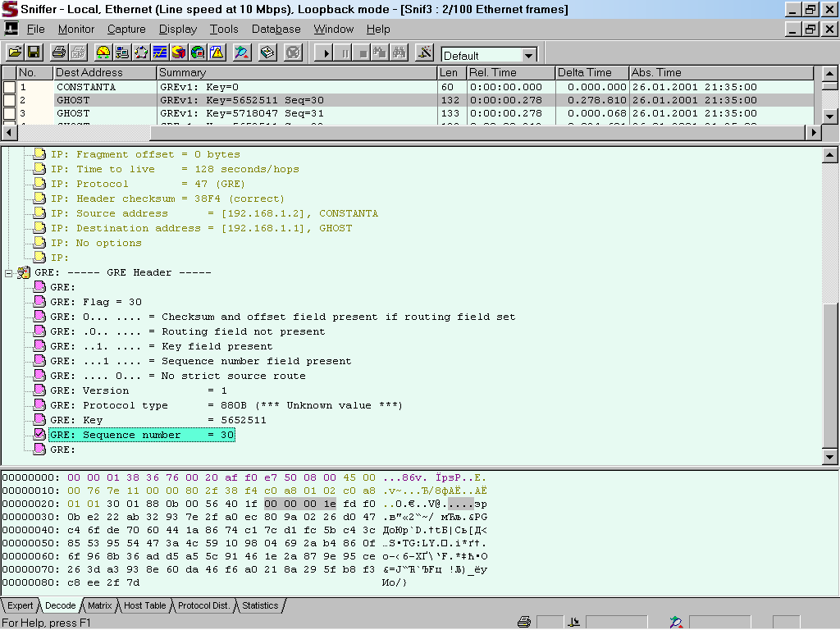Image resolution: width=840 pixels, height=630 pixels.
Task: Click the Address Book icon in toolbar
Action: (267, 52)
